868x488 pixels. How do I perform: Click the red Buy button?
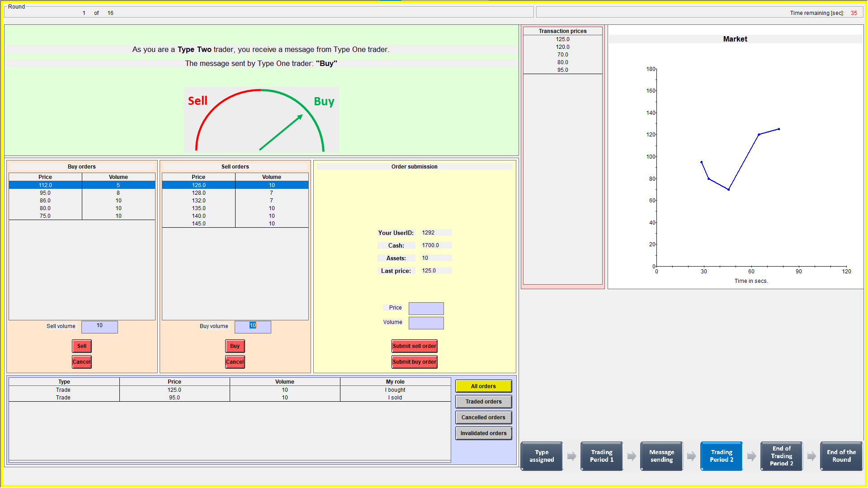(x=235, y=346)
